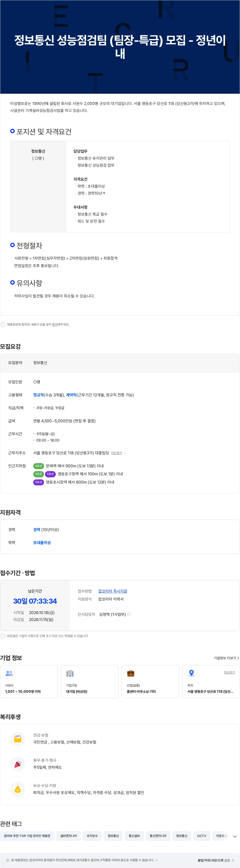Click the vacation and events party icon

point(18,764)
